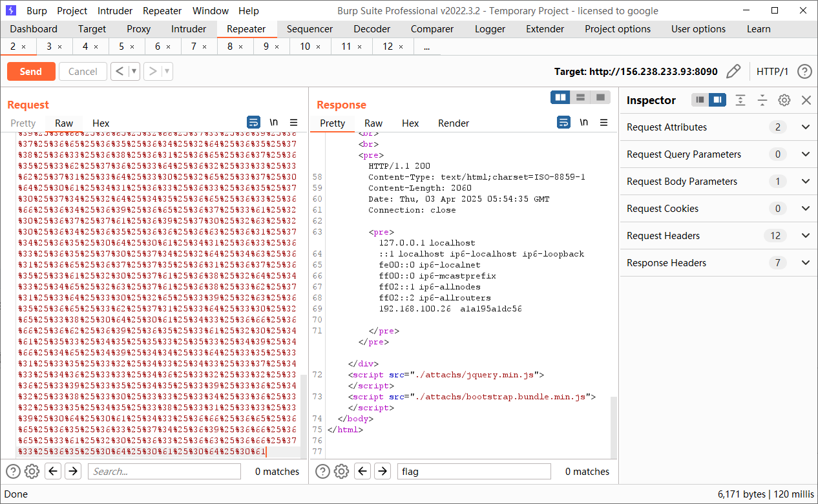Open history back dropdown arrow

point(134,72)
